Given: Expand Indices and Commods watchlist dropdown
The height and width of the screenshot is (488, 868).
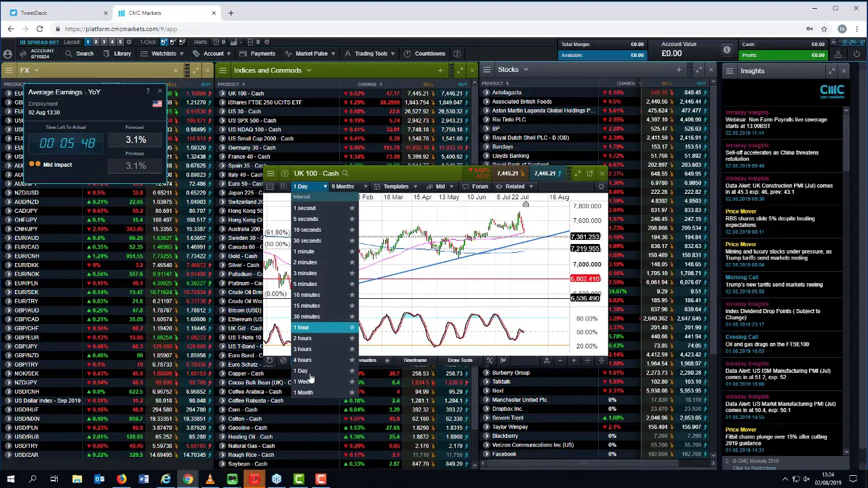Looking at the screenshot, I should tap(309, 70).
